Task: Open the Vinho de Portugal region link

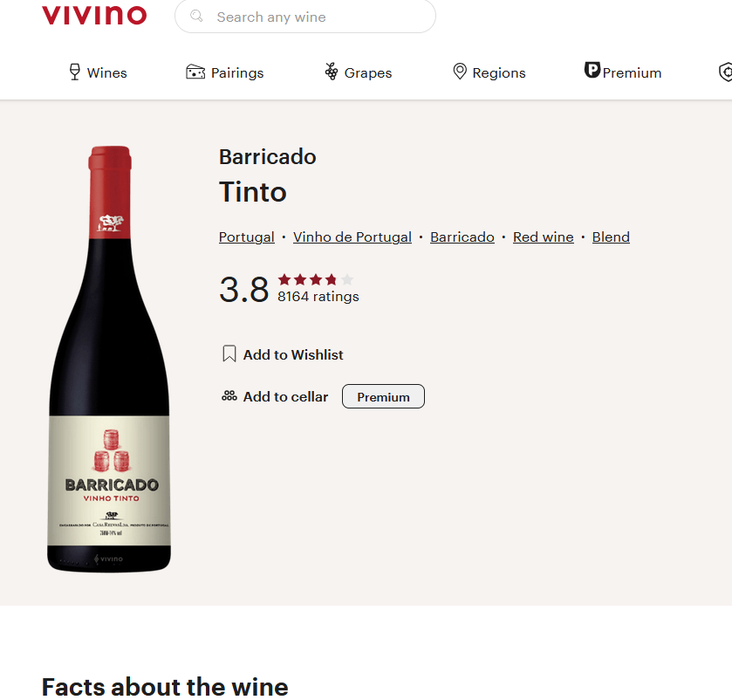Action: [x=352, y=237]
